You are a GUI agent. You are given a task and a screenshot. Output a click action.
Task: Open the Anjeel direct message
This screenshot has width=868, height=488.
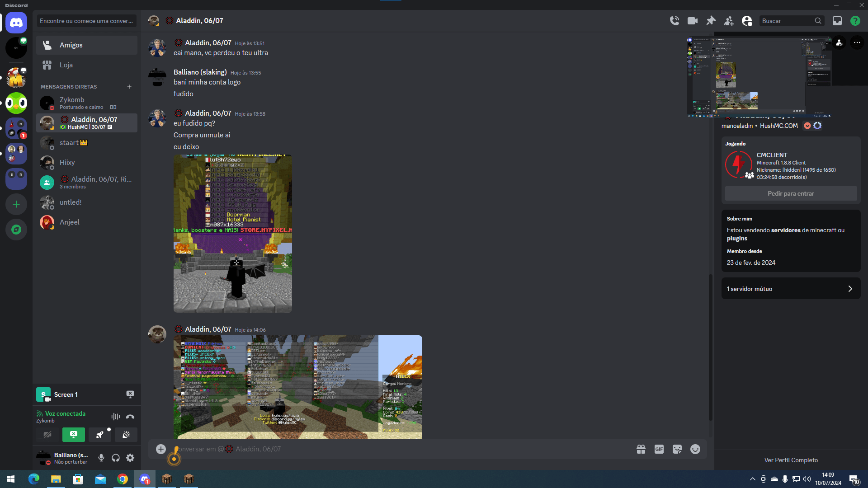click(x=87, y=222)
